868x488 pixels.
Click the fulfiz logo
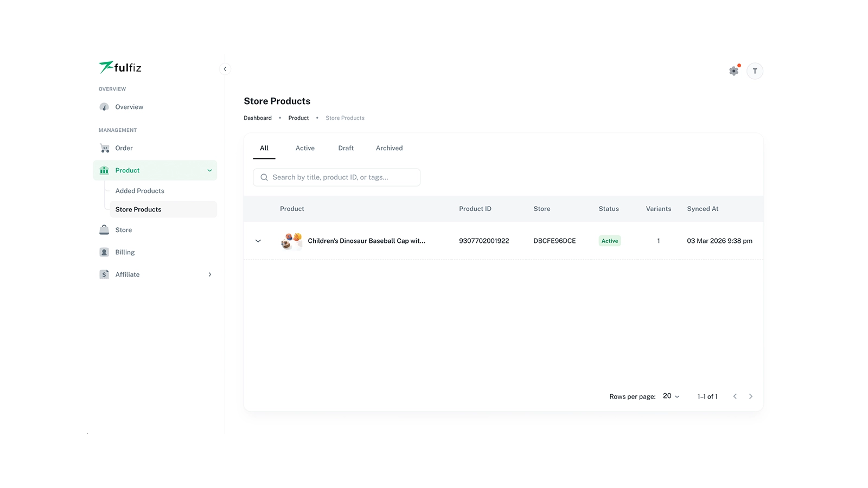pyautogui.click(x=120, y=67)
